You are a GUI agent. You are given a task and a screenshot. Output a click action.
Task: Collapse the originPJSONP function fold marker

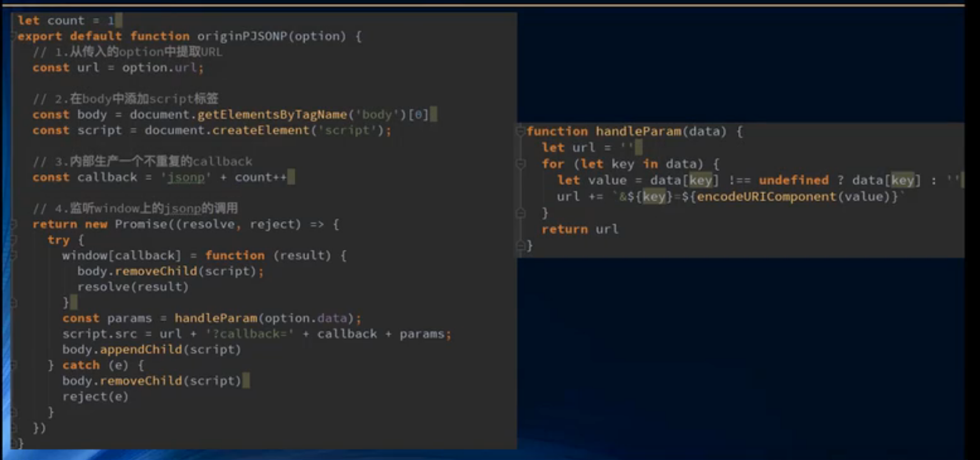[13, 36]
